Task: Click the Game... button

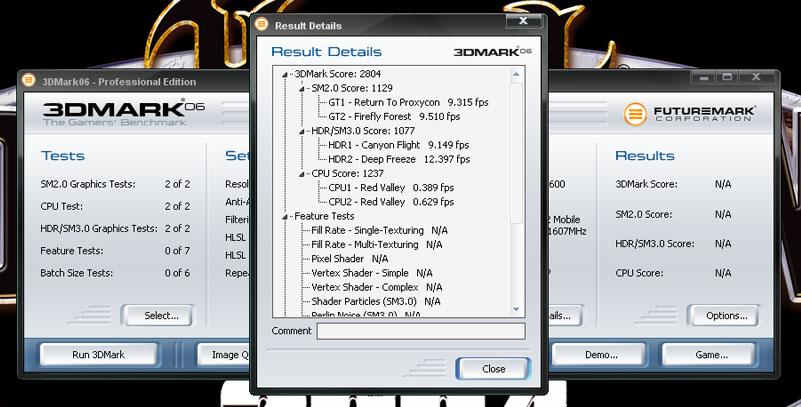Action: tap(711, 354)
